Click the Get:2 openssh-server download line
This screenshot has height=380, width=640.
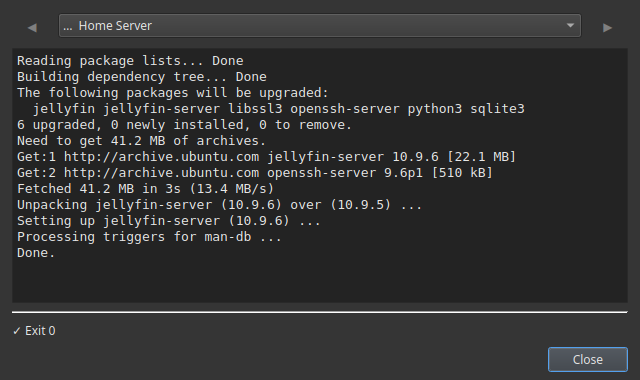click(x=255, y=173)
